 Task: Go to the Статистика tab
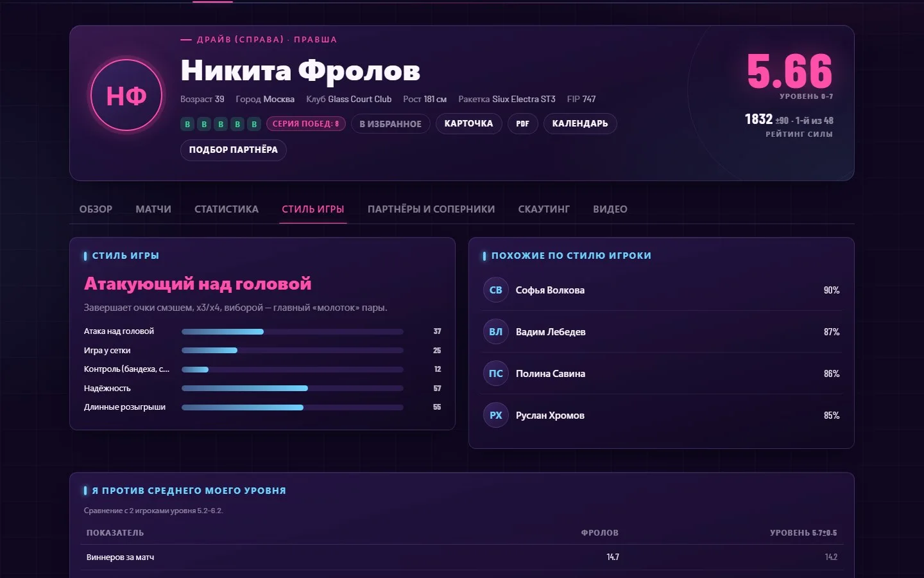227,209
